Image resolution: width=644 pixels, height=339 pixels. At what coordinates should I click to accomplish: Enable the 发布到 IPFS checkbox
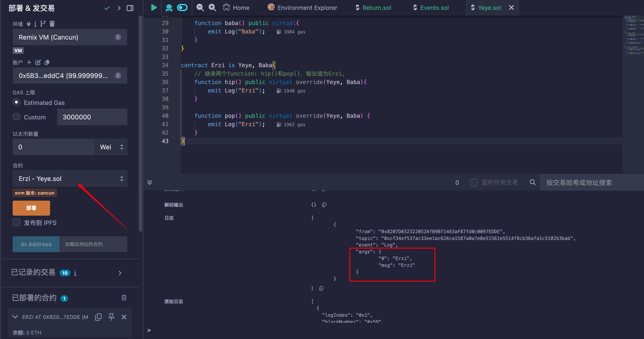pyautogui.click(x=16, y=222)
